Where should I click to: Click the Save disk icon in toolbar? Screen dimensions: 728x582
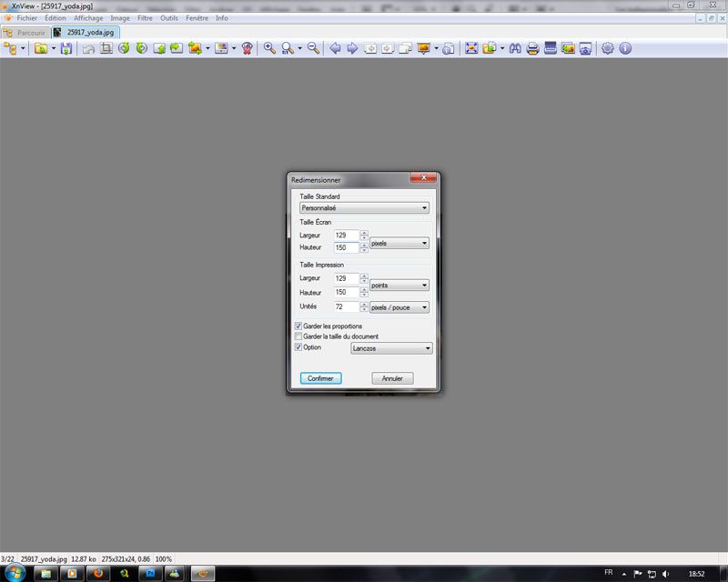tap(66, 48)
